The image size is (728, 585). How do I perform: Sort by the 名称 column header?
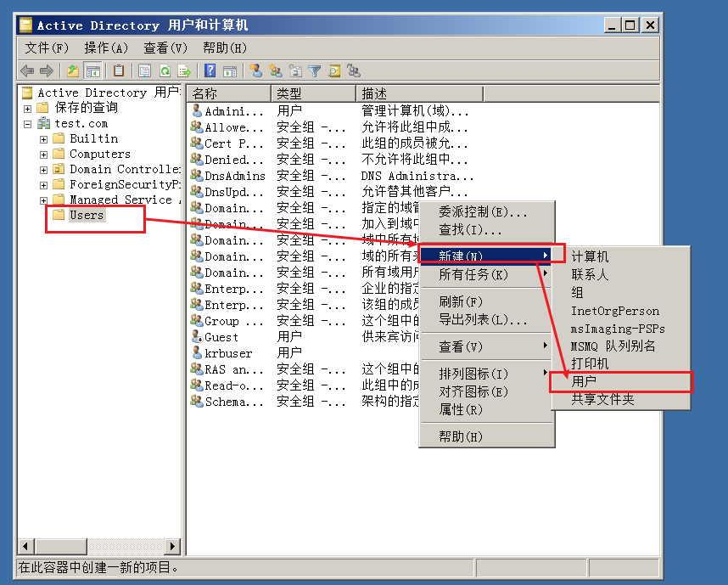[229, 93]
